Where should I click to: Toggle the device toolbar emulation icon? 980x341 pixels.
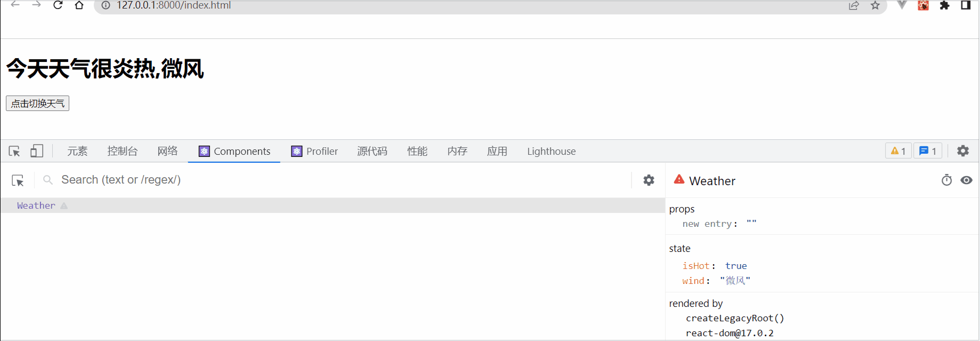[37, 151]
